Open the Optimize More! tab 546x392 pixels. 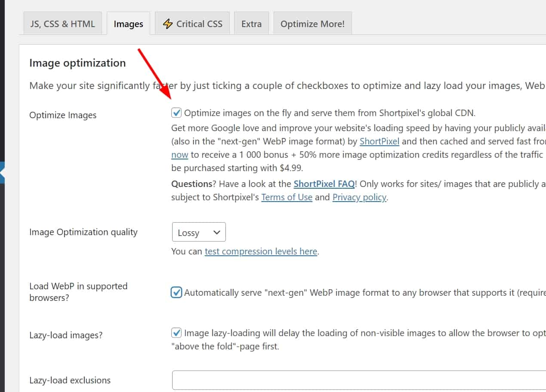click(x=312, y=24)
